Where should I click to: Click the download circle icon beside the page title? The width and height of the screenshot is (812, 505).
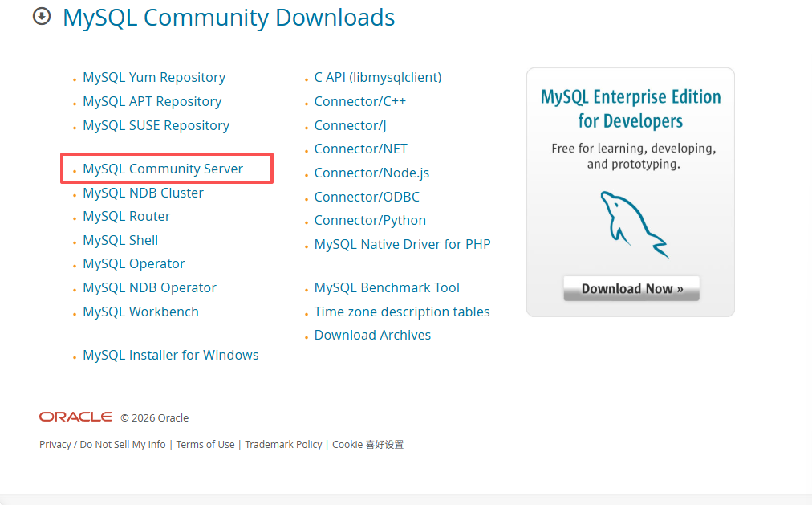[x=42, y=17]
